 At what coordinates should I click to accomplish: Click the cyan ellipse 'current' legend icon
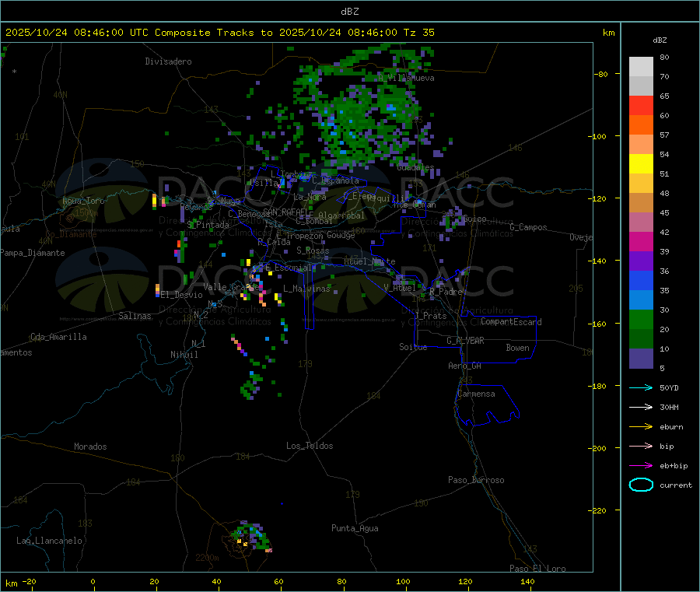641,485
